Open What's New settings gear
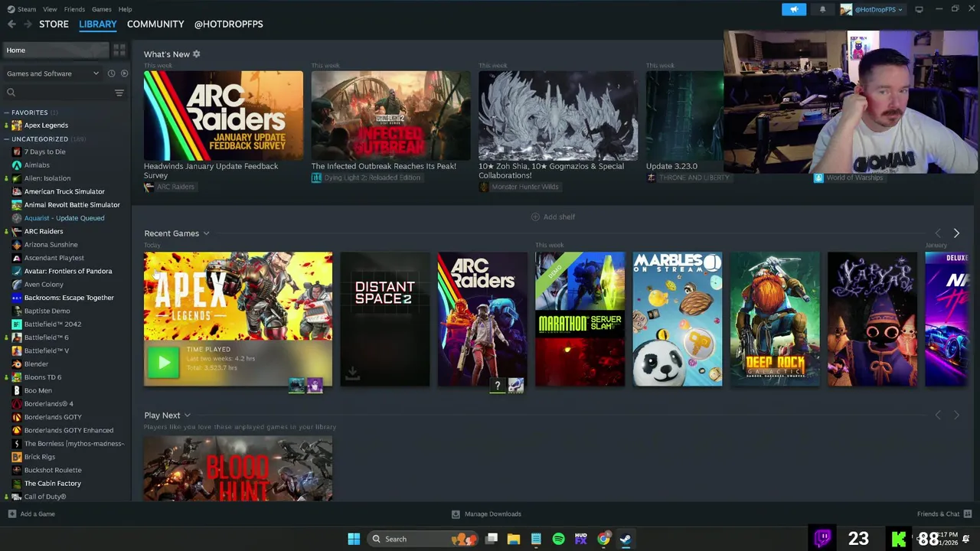The width and height of the screenshot is (980, 551). pyautogui.click(x=196, y=54)
